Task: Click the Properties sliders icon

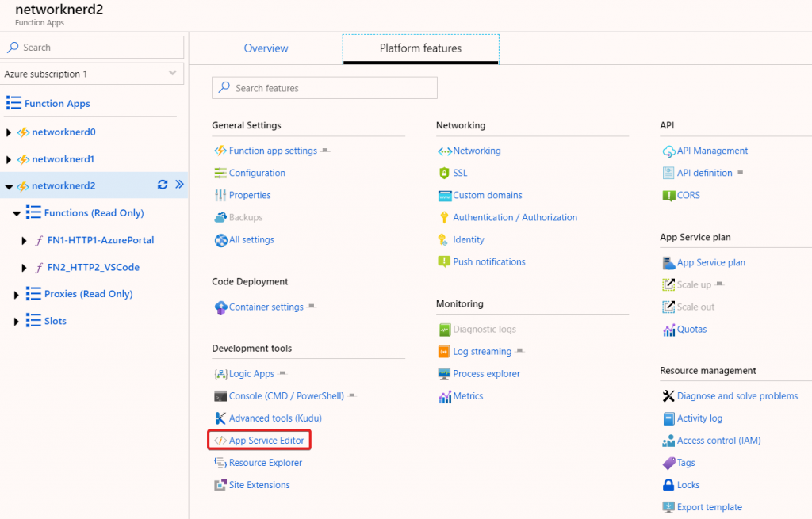Action: pos(220,195)
